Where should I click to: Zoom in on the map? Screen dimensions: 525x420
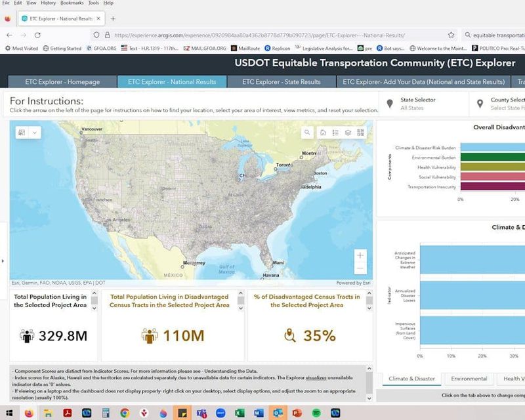coord(360,255)
